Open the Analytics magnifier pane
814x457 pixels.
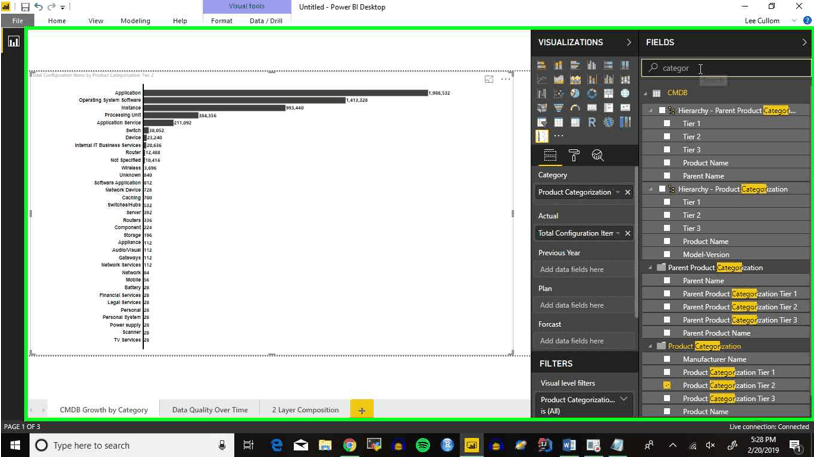pyautogui.click(x=598, y=155)
